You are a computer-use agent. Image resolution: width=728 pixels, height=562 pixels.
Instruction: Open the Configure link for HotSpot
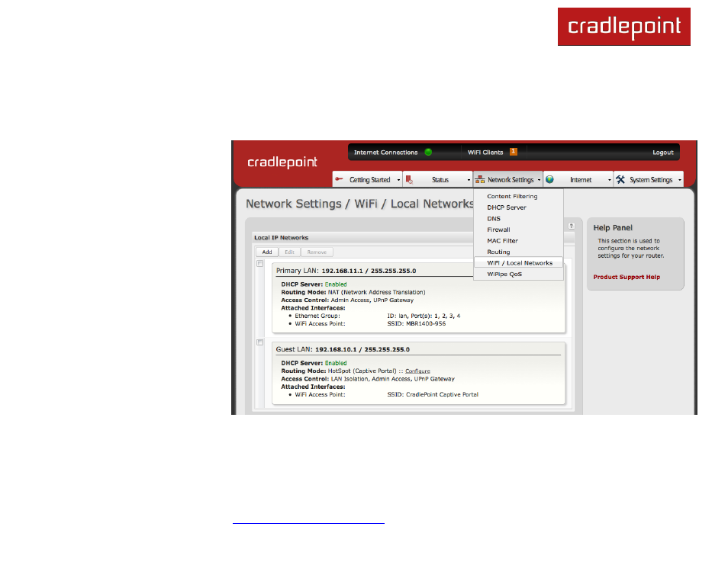[x=417, y=371]
